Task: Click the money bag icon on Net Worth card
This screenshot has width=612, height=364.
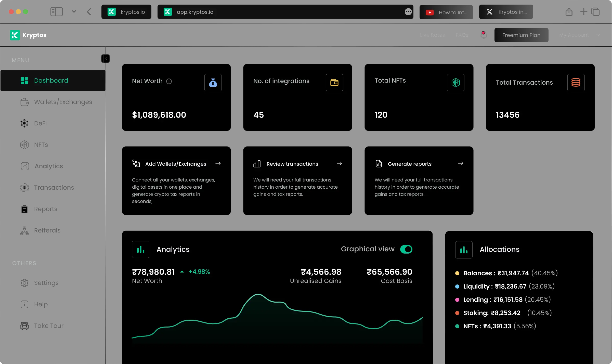Action: coord(213,82)
